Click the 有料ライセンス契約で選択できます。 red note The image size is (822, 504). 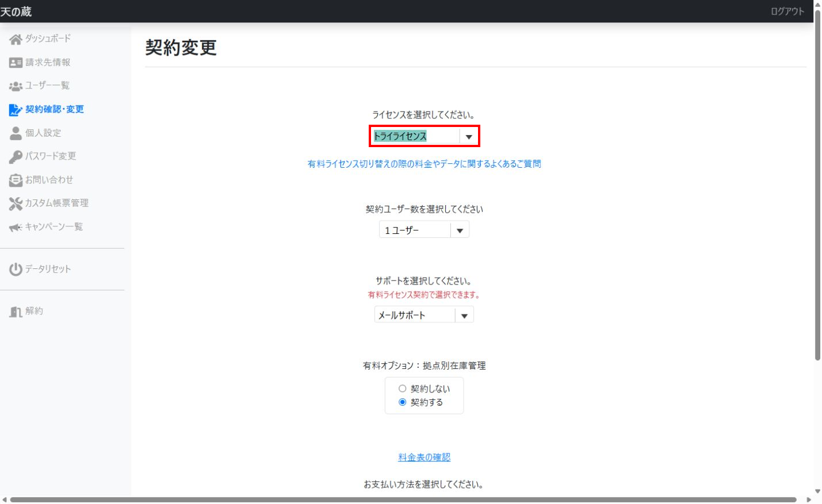425,295
